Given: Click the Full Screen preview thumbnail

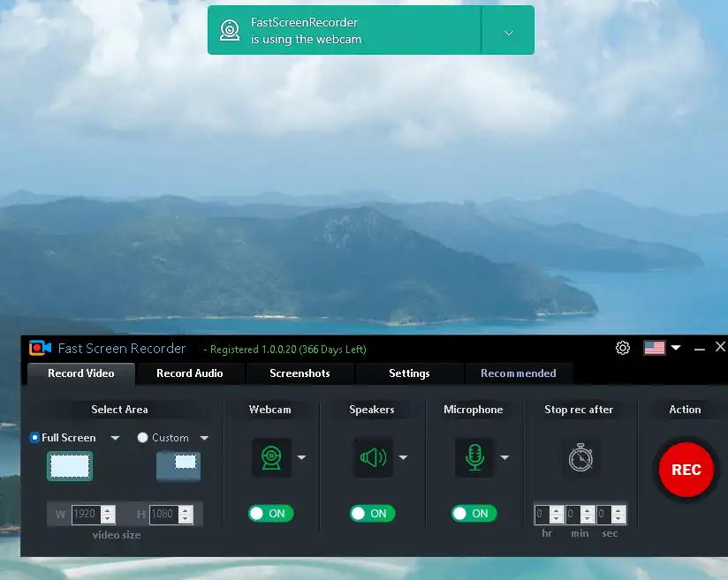Looking at the screenshot, I should (70, 465).
